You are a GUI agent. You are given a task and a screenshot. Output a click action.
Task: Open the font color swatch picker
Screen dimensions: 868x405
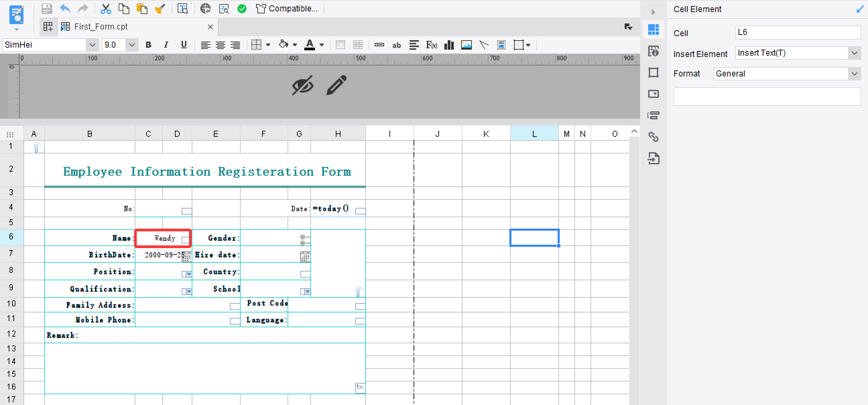pyautogui.click(x=322, y=45)
